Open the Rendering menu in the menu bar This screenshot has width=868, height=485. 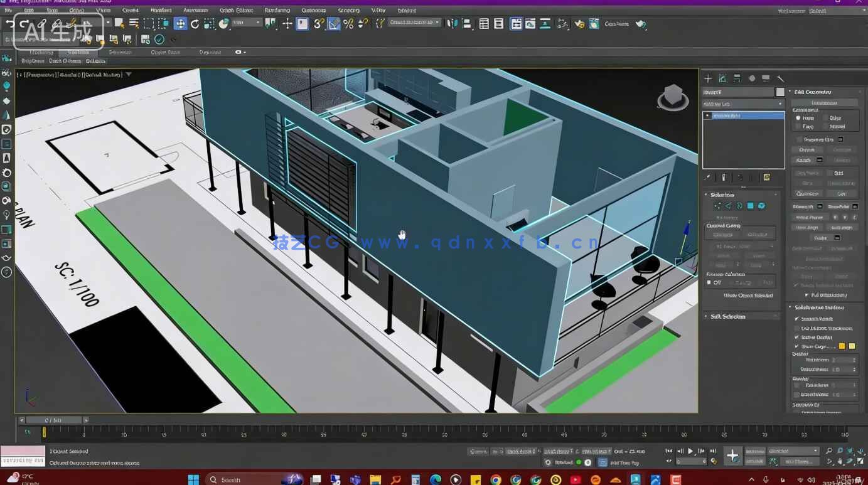[x=276, y=10]
